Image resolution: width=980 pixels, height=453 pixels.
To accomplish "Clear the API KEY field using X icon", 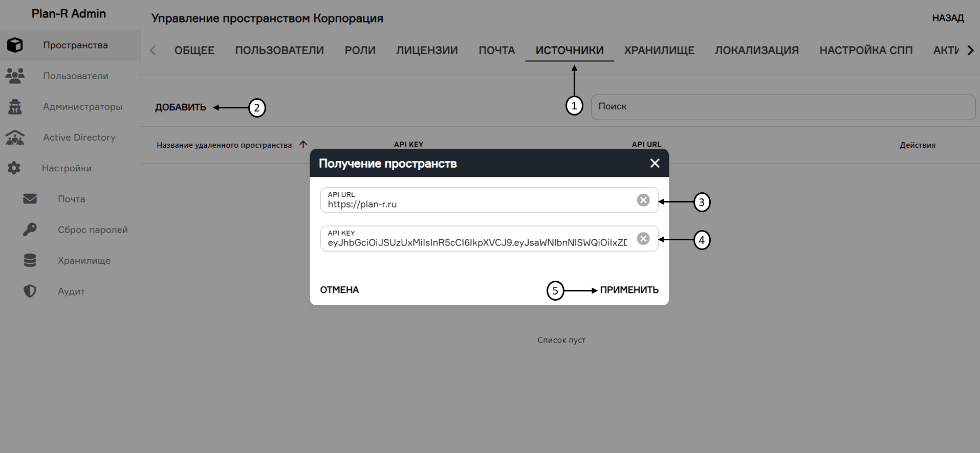I will 643,239.
